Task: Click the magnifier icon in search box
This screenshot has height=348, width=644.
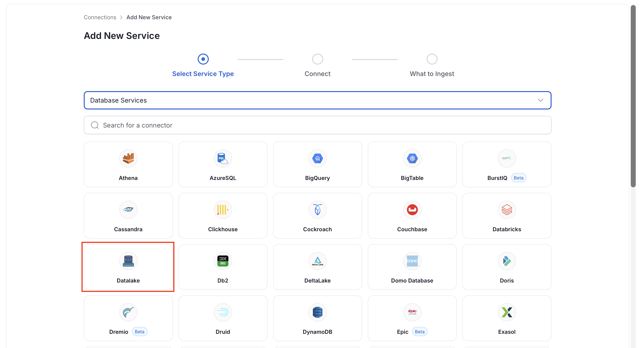Action: click(x=95, y=125)
